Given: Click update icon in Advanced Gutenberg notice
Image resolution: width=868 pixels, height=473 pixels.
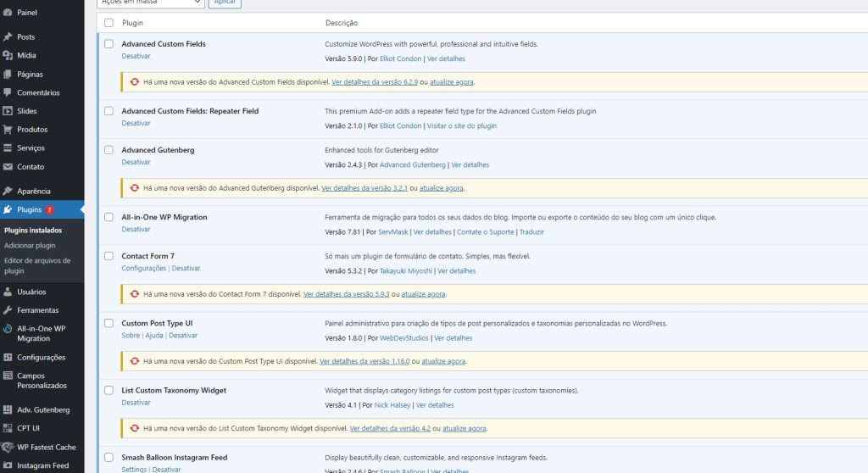Looking at the screenshot, I should click(135, 188).
